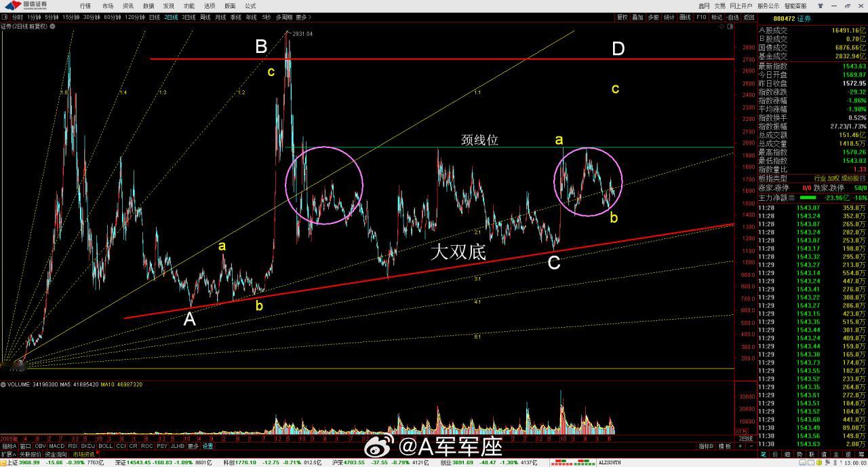The image size is (868, 467).
Task: Expand the 更多 periods list
Action: [x=303, y=17]
